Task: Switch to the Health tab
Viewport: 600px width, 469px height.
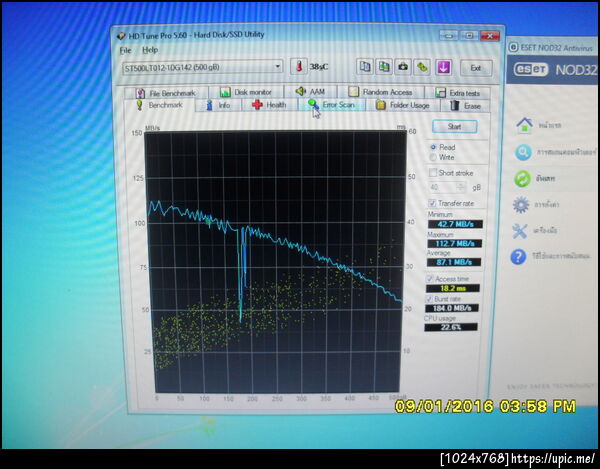Action: pyautogui.click(x=269, y=105)
